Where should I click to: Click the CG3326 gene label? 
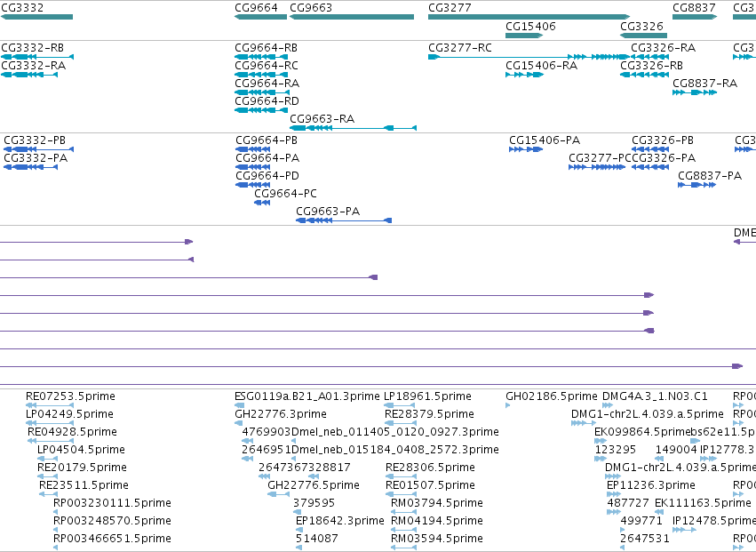[641, 26]
